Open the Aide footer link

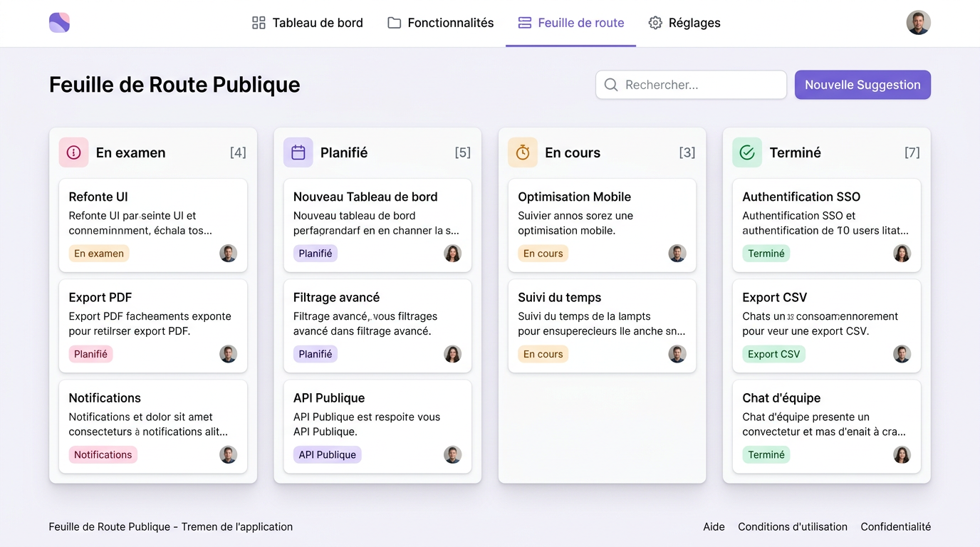pos(714,527)
